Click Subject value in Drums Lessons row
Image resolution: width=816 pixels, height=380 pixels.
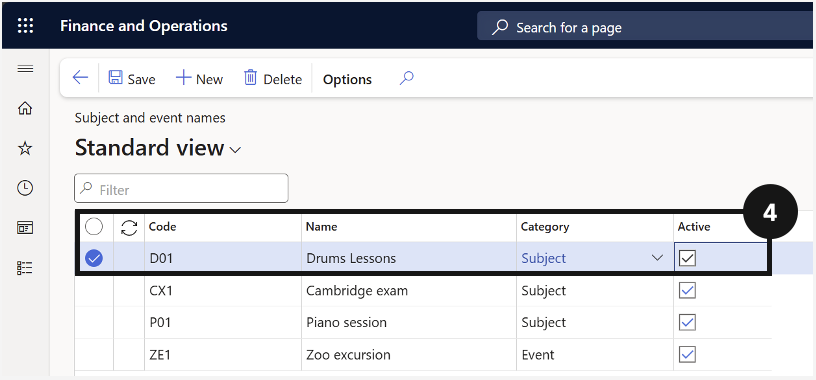coord(543,258)
